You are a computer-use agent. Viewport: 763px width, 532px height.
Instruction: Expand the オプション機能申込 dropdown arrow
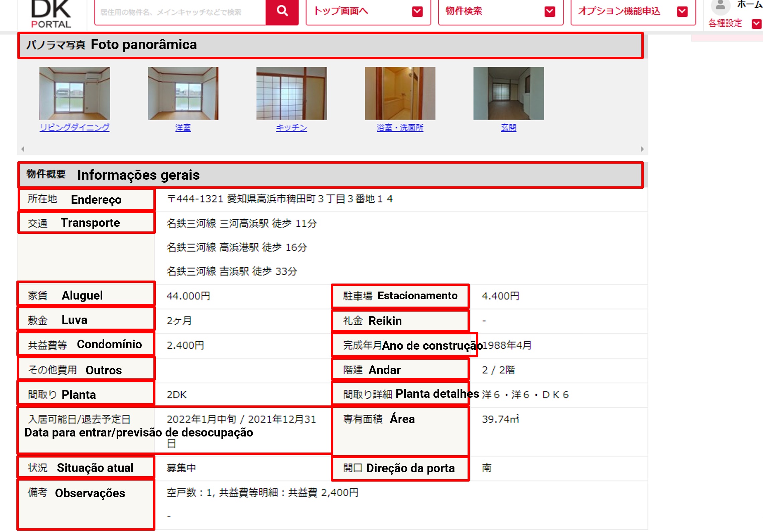pyautogui.click(x=682, y=12)
